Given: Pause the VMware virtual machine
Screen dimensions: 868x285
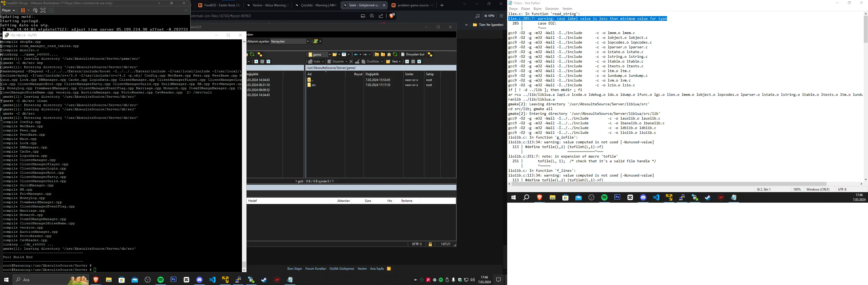Looking at the screenshot, I should click(x=23, y=11).
